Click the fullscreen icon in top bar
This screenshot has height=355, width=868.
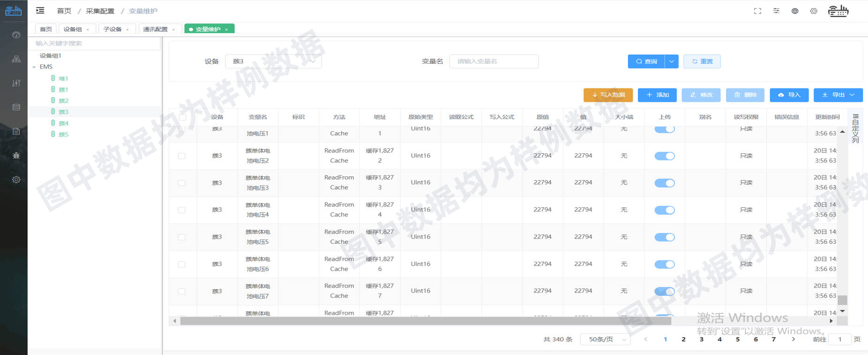click(x=757, y=11)
